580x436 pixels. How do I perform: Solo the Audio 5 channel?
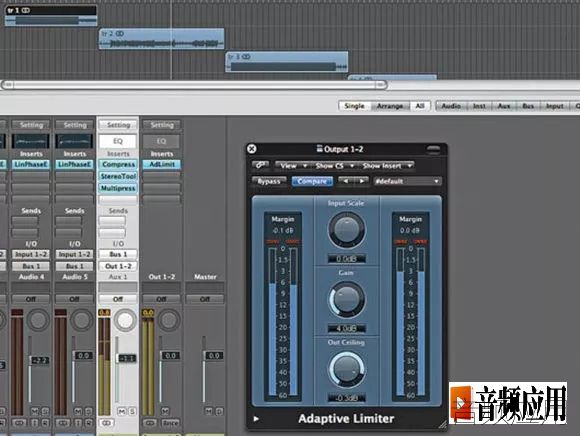(x=89, y=411)
